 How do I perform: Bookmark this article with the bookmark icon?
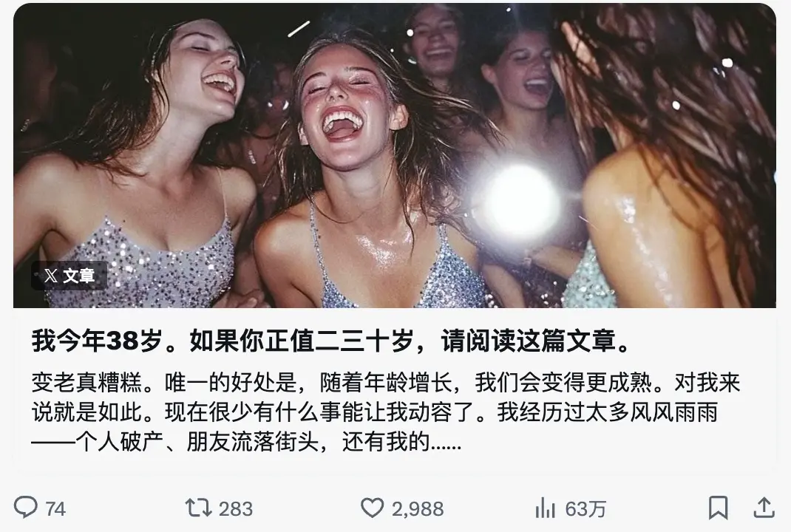(x=718, y=508)
